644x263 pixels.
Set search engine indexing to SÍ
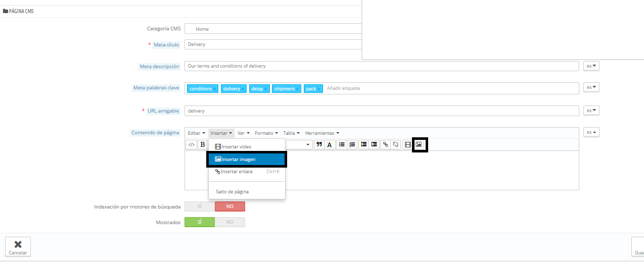pos(200,206)
